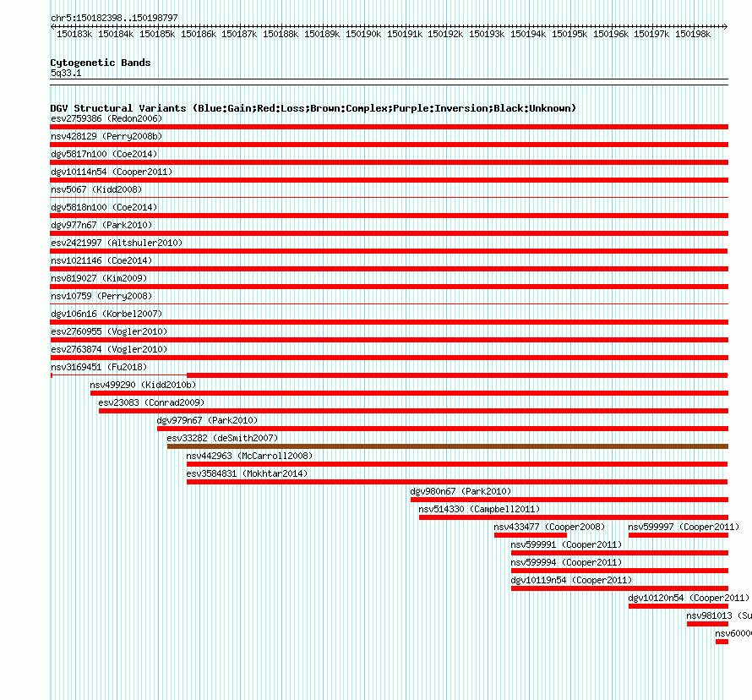Open the nsv499290 (Kidd2010b) variant
Image resolution: width=752 pixels, height=700 pixels.
coord(143,385)
